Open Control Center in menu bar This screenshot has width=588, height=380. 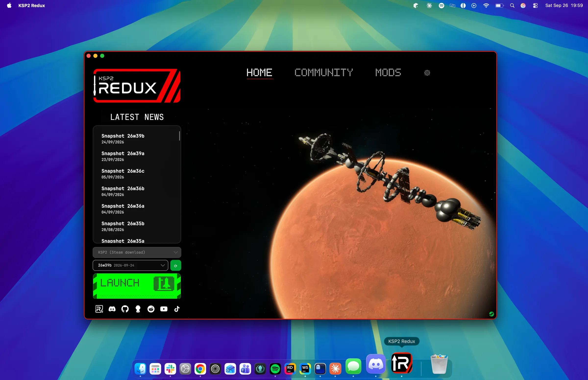coord(535,5)
